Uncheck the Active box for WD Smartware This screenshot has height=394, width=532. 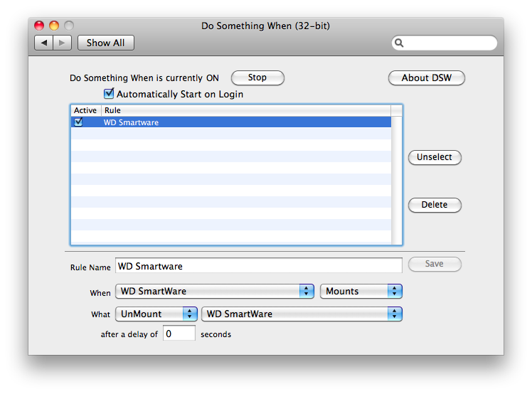tap(78, 122)
